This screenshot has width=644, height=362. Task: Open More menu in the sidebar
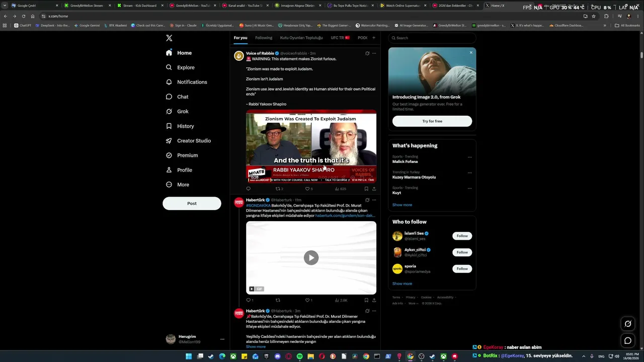point(178,185)
